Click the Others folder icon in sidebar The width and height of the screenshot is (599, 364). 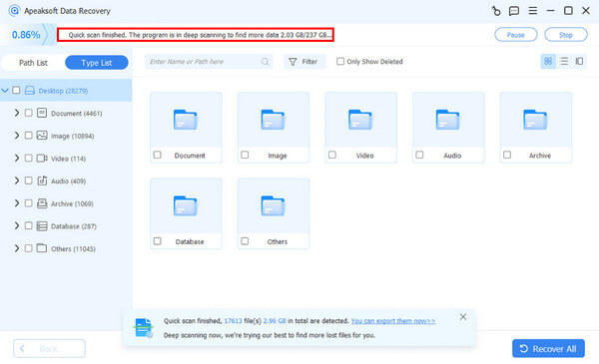[x=42, y=248]
